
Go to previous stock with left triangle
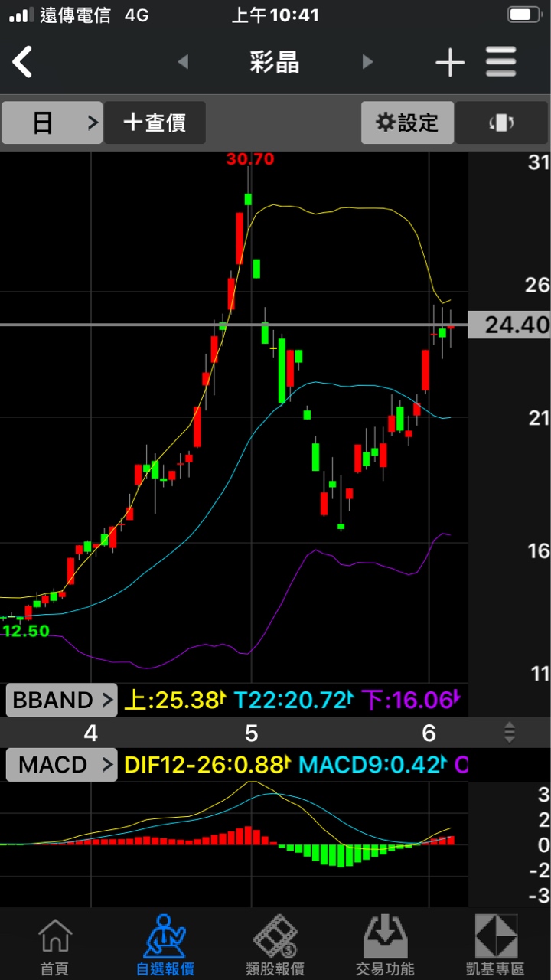[x=183, y=61]
